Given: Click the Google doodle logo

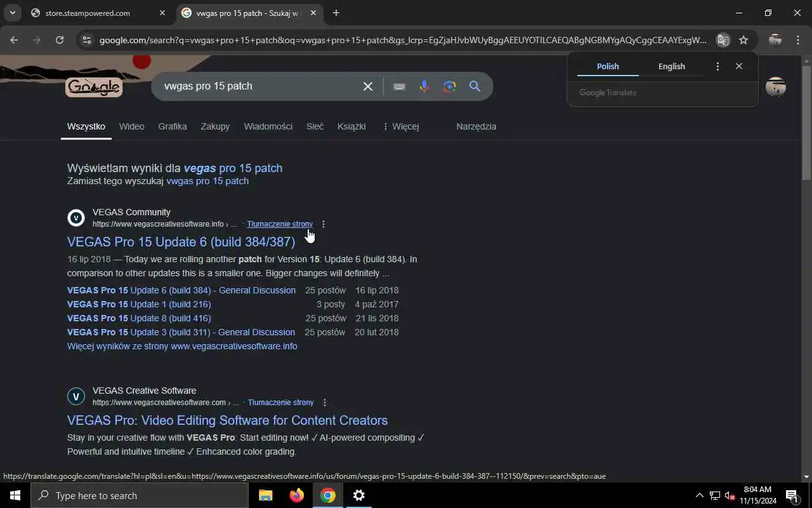Looking at the screenshot, I should [x=94, y=87].
